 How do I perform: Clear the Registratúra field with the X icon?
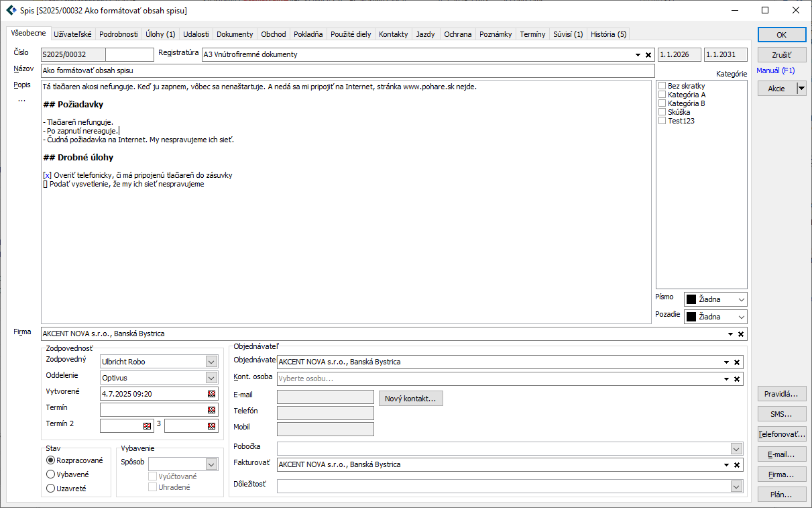(648, 55)
